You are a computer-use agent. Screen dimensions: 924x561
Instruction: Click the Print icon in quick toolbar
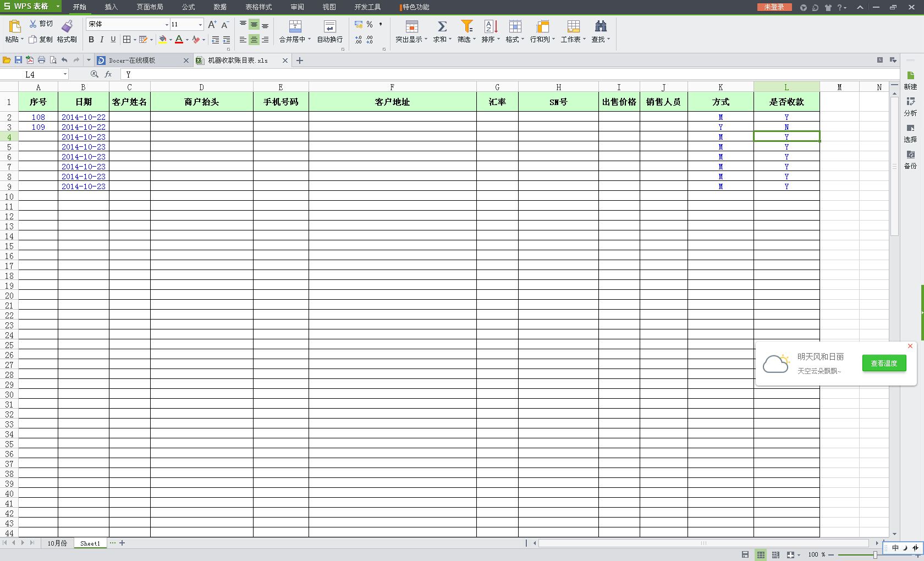pos(41,60)
